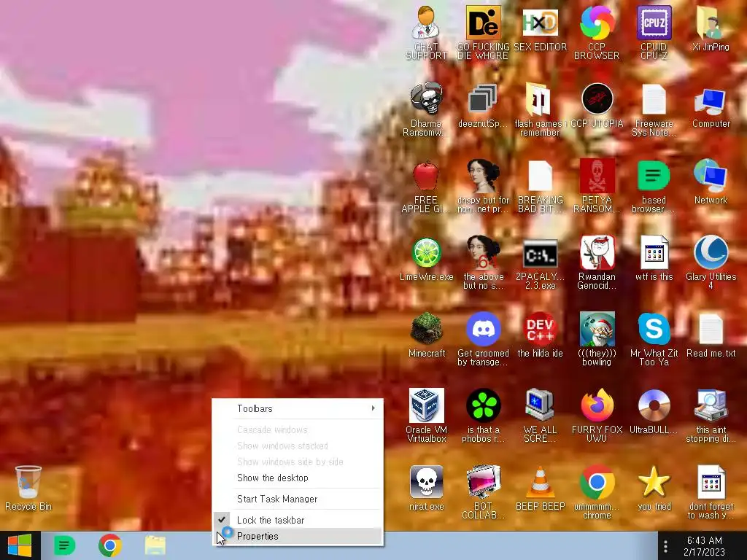Launch Oracle VM Virtualbox

click(x=426, y=416)
